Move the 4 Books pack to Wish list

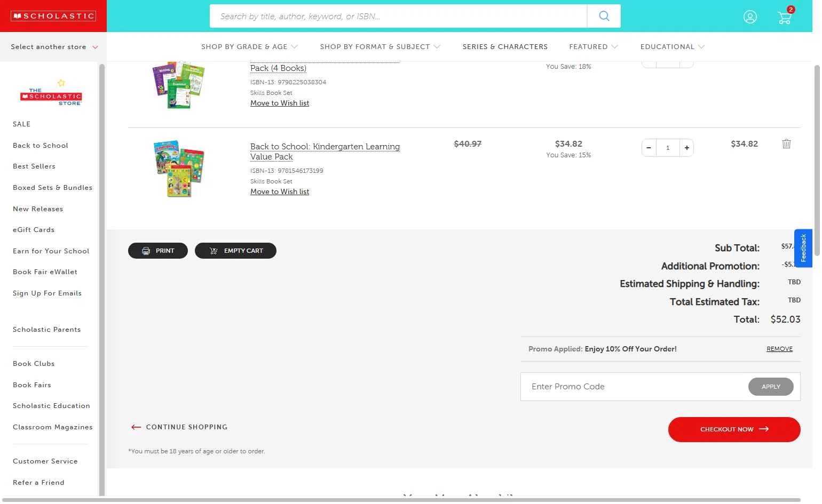click(280, 103)
